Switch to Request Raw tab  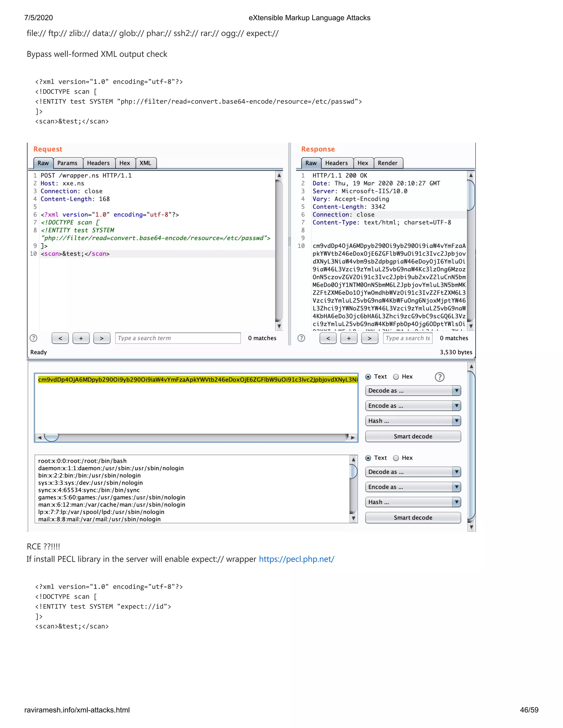43,163
